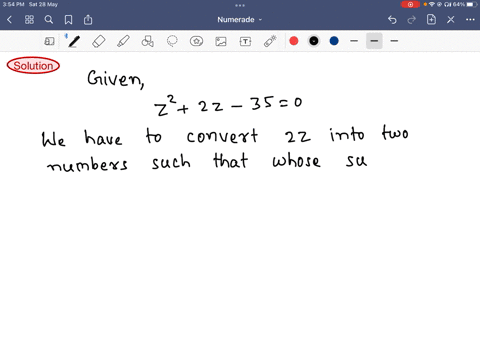The image size is (480, 360).
Task: Select the Lasso tool
Action: [172, 41]
